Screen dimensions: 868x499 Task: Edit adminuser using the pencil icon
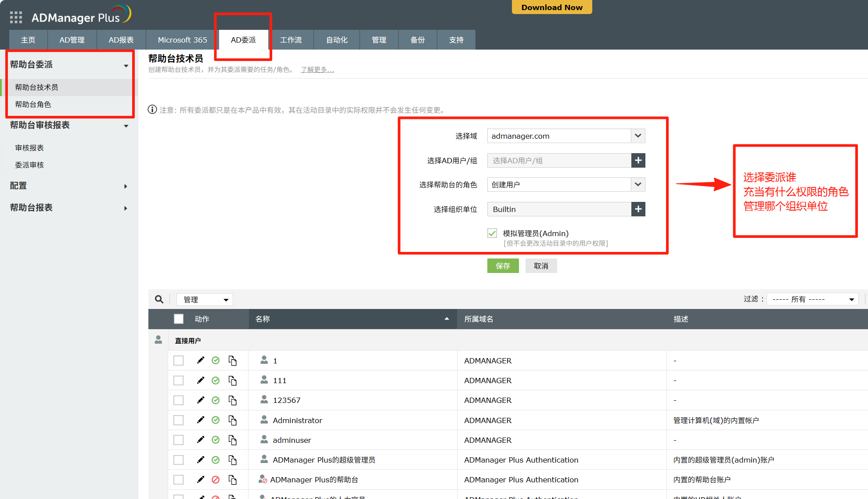click(201, 440)
